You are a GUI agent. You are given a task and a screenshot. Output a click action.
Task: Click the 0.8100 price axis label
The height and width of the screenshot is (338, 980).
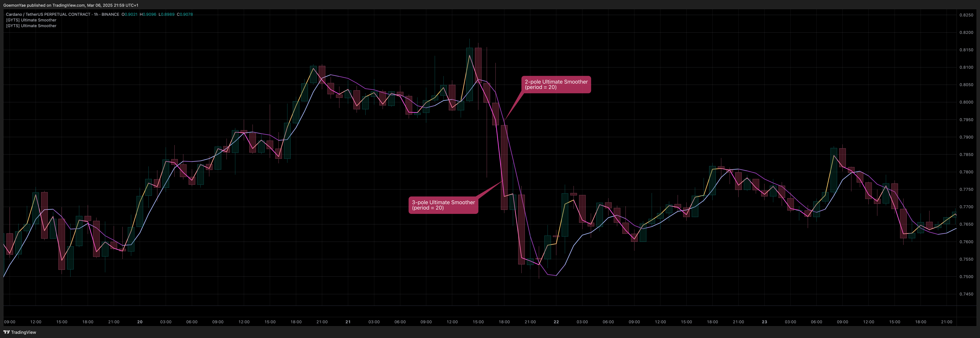coord(966,68)
